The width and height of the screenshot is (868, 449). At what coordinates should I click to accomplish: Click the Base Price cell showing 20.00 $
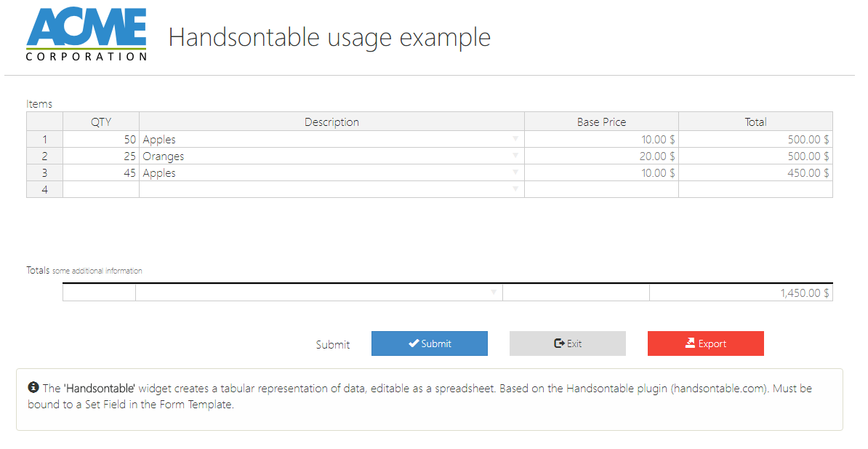[601, 156]
